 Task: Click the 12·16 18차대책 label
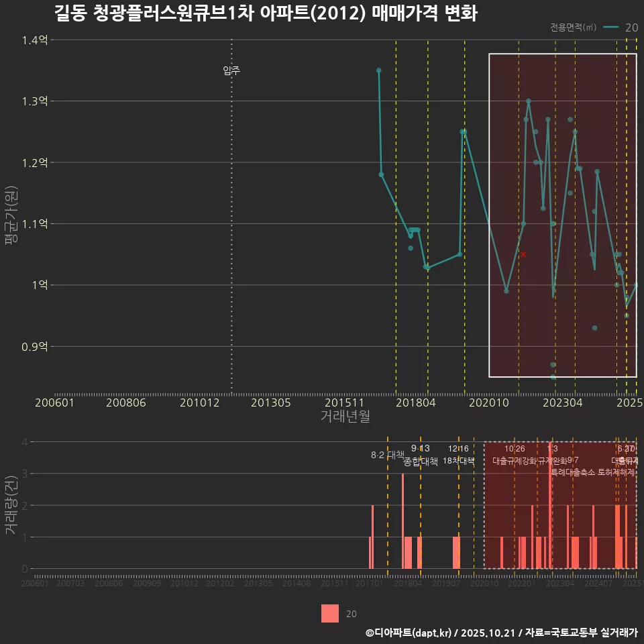[459, 455]
